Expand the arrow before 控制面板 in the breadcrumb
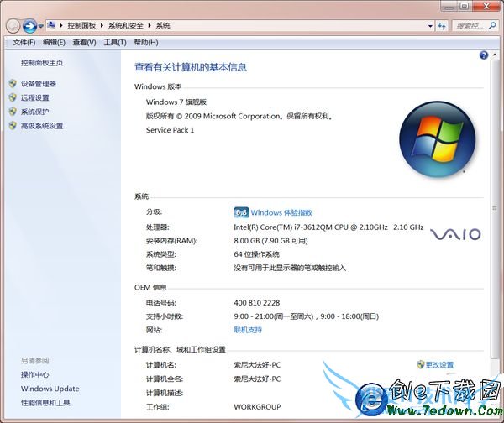The image size is (504, 423). (61, 25)
